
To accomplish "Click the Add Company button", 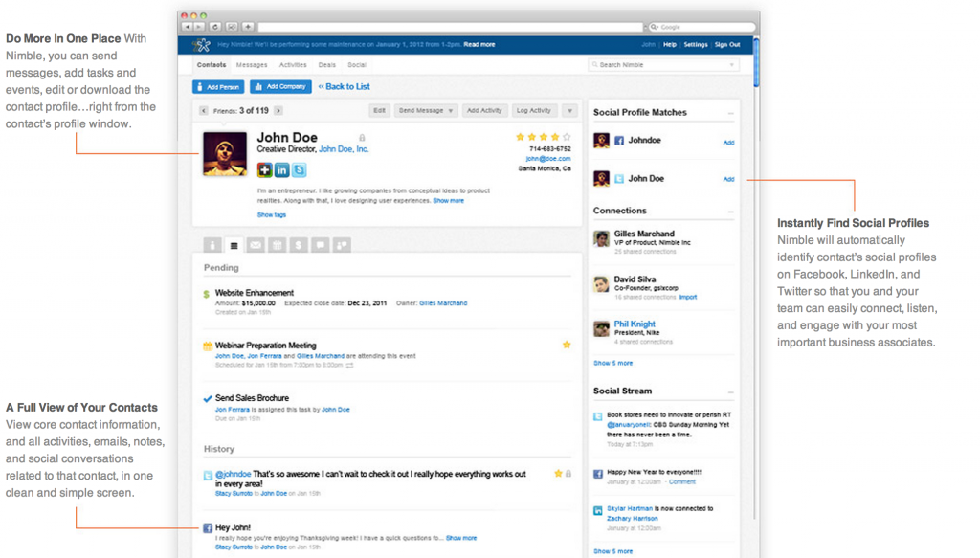I will [280, 87].
